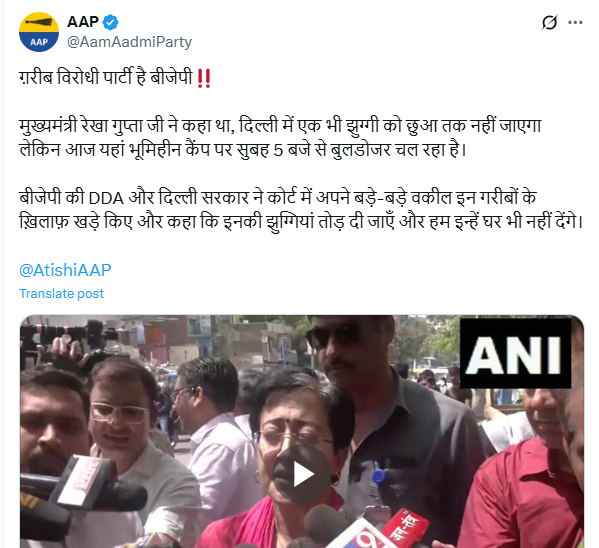Open the AAP profile avatar

(x=39, y=32)
